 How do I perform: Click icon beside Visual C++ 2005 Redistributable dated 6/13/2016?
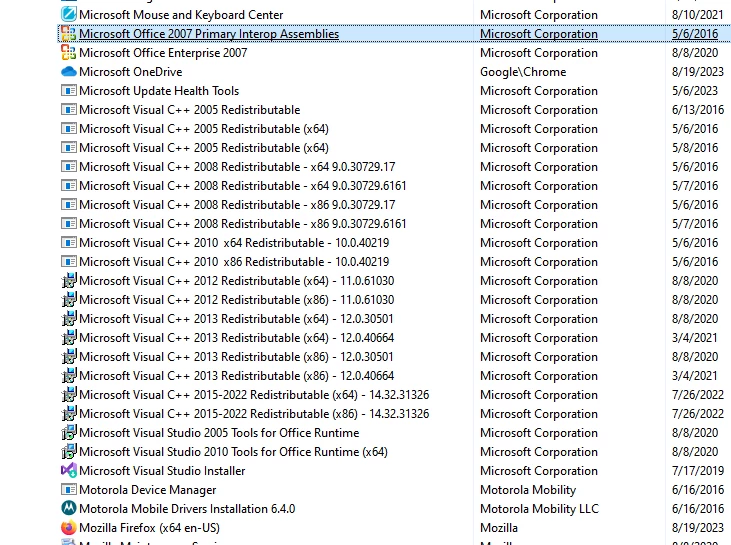click(x=69, y=110)
